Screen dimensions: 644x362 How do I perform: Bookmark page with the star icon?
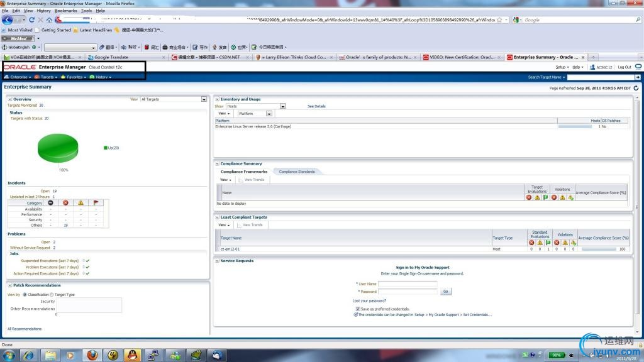pyautogui.click(x=499, y=19)
